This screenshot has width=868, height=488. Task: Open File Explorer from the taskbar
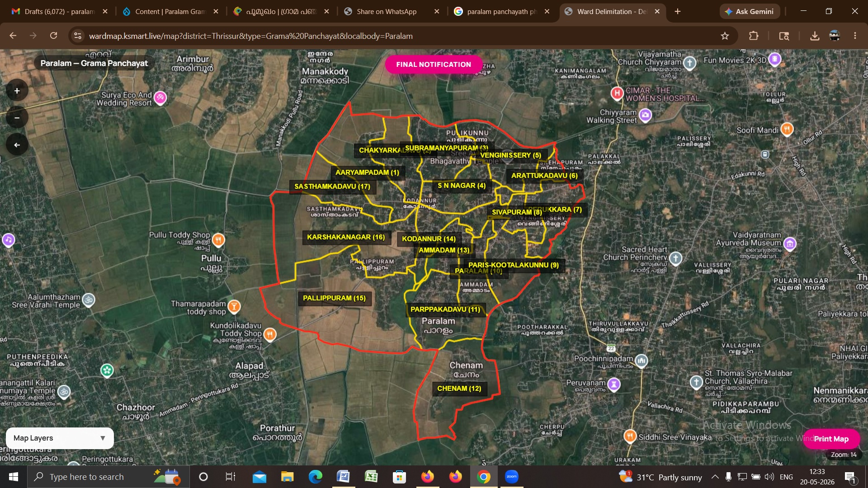pos(287,477)
